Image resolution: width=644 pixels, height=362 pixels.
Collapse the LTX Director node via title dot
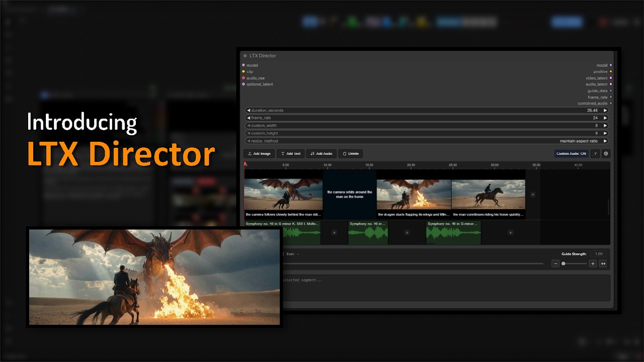[x=245, y=56]
